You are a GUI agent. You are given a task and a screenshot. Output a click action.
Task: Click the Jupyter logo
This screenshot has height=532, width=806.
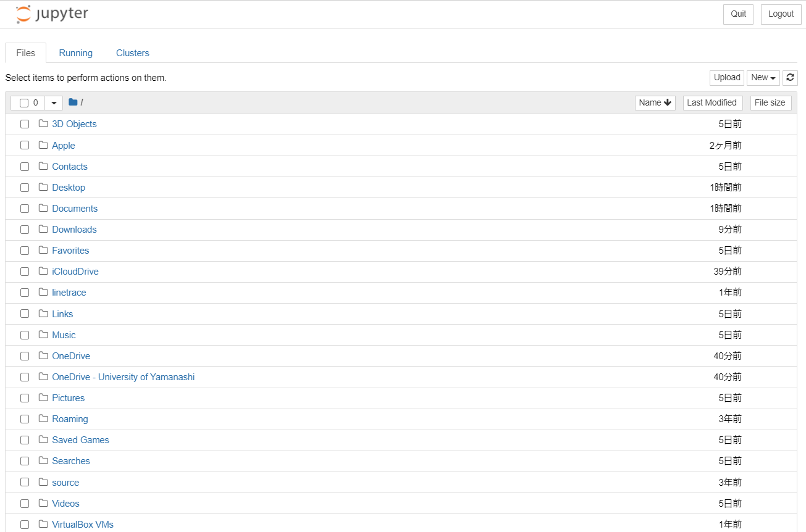[x=52, y=14]
